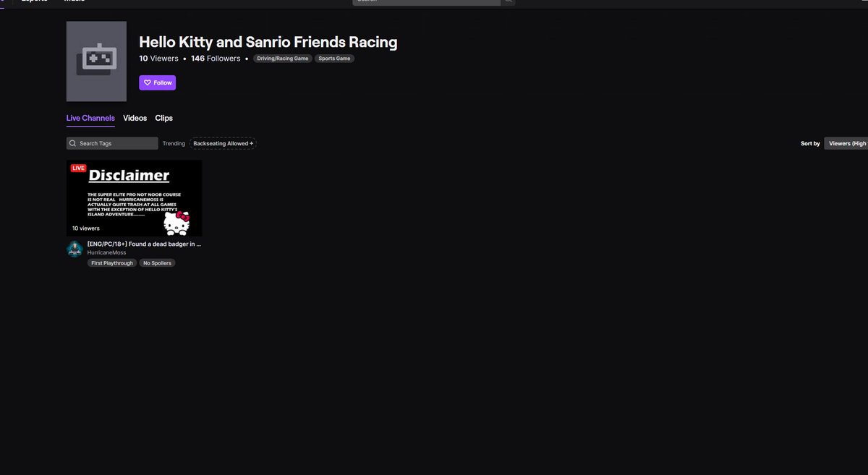The image size is (868, 475).
Task: Click the game box art placeholder
Action: (96, 61)
